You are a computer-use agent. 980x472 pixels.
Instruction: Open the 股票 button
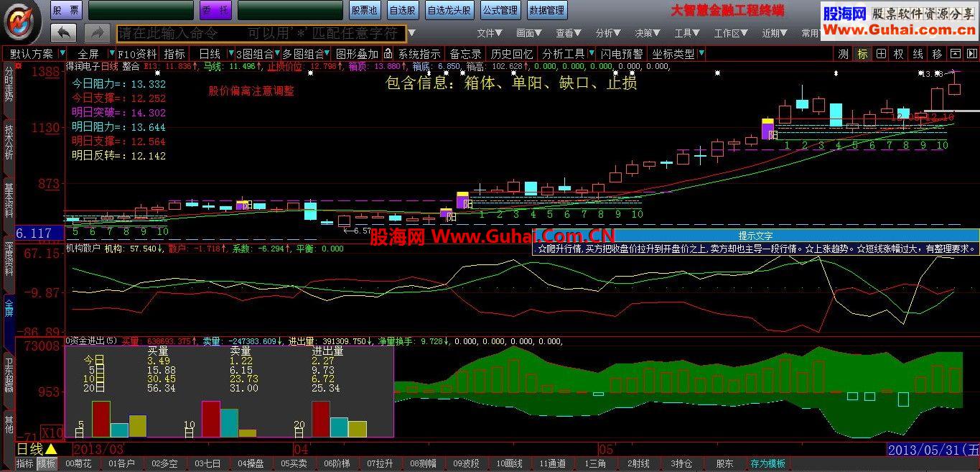click(x=66, y=10)
